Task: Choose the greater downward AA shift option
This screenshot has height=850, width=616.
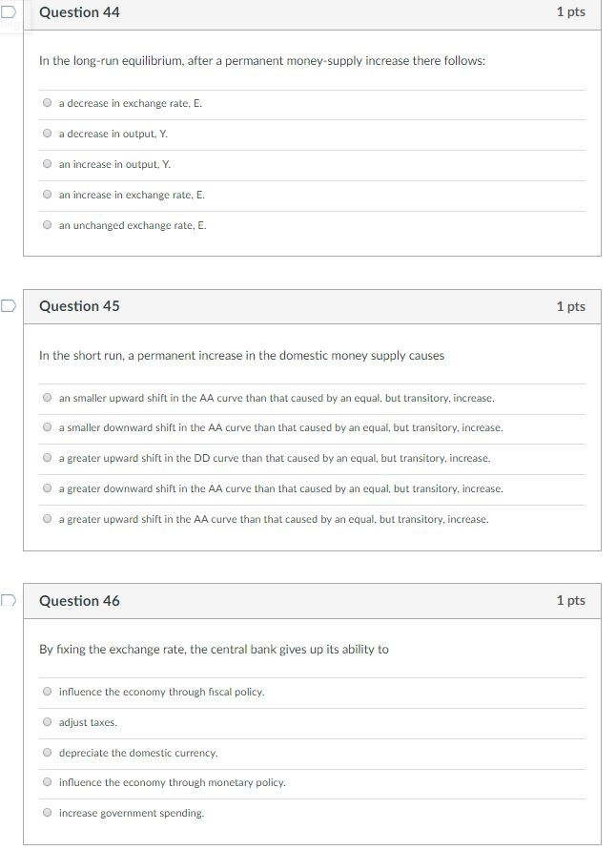Action: 47,488
